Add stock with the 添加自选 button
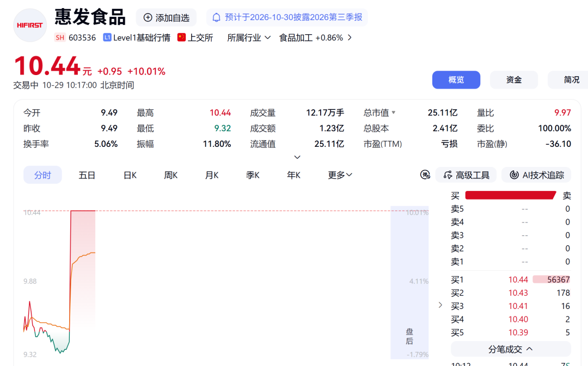The width and height of the screenshot is (588, 366). 166,17
